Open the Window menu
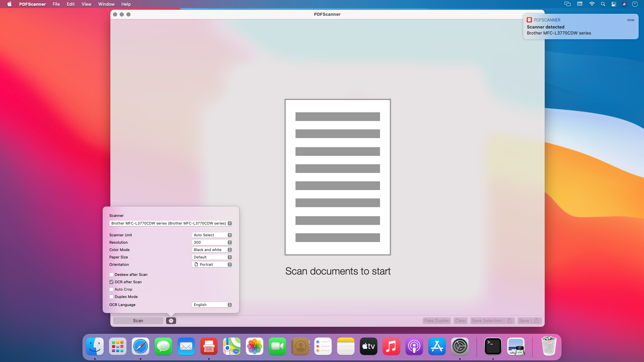 point(106,4)
